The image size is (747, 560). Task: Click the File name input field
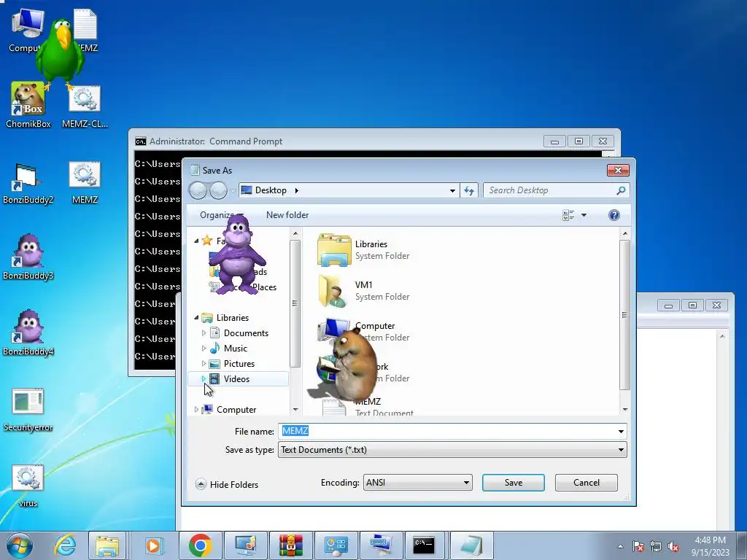(x=447, y=432)
